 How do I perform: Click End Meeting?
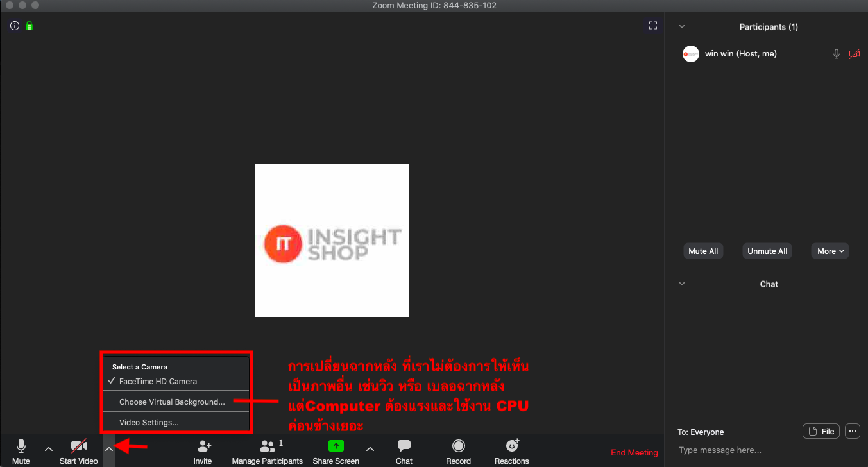tap(634, 452)
